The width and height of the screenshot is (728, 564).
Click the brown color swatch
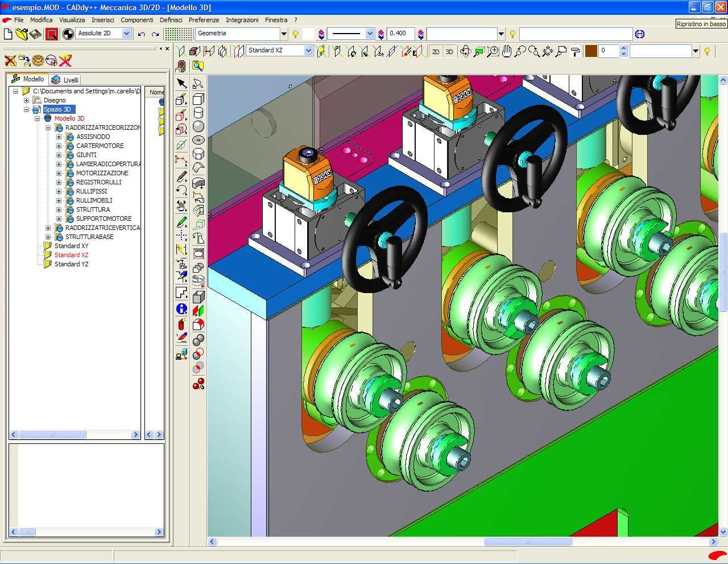coord(591,51)
